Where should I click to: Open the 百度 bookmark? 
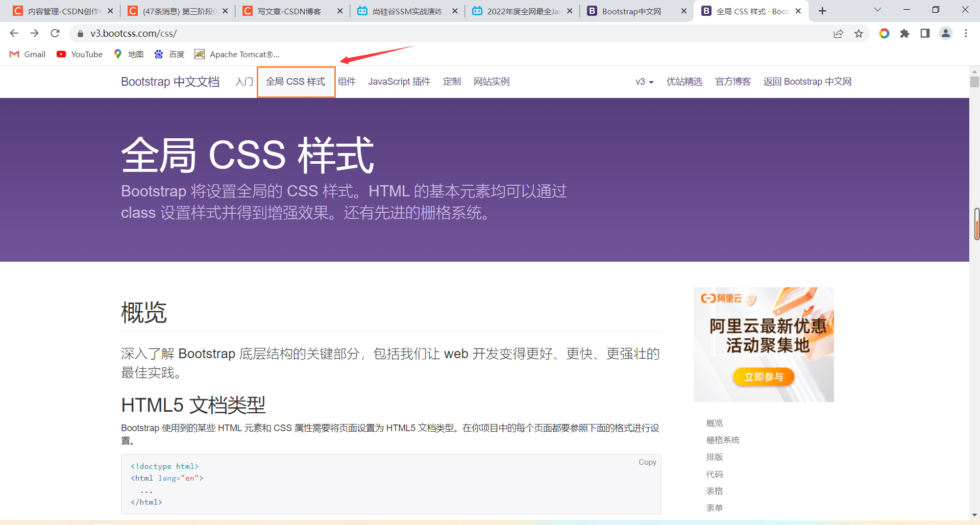[169, 54]
